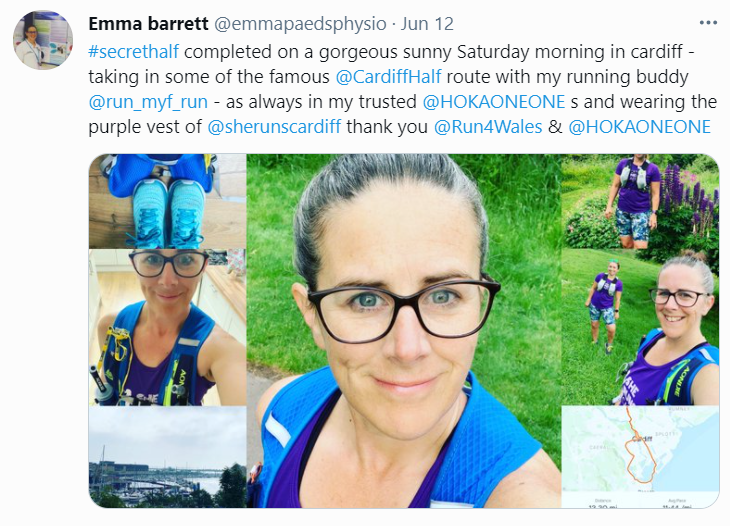View the run route map image
The height and width of the screenshot is (526, 730).
[640, 457]
